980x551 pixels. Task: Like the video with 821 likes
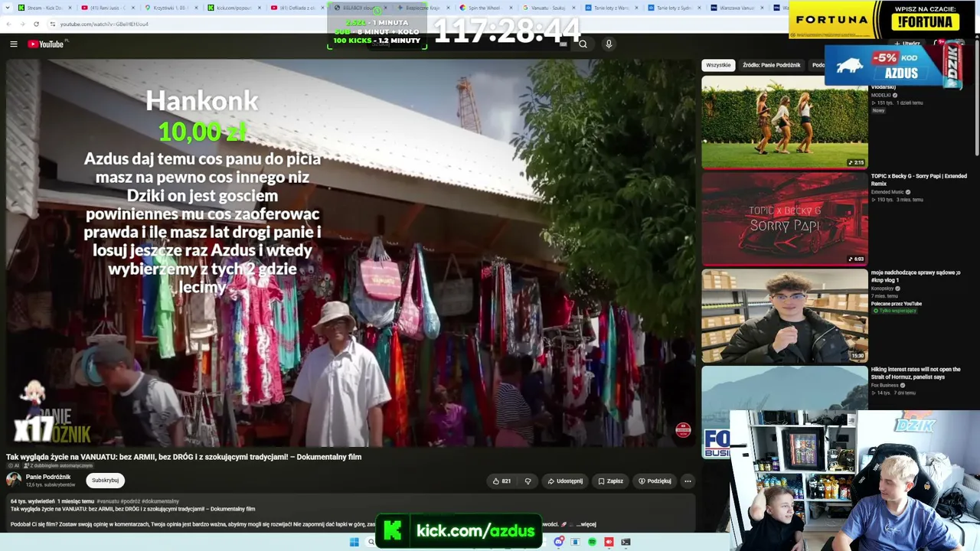[x=501, y=481]
